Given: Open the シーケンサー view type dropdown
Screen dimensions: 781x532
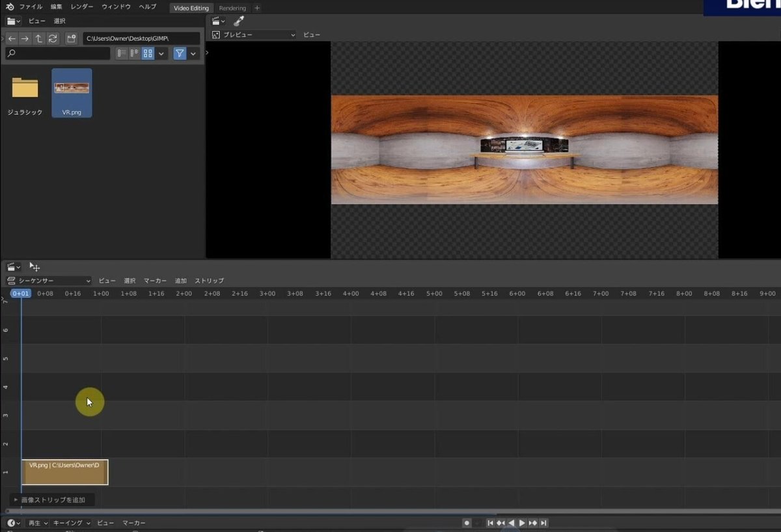Looking at the screenshot, I should pos(49,281).
